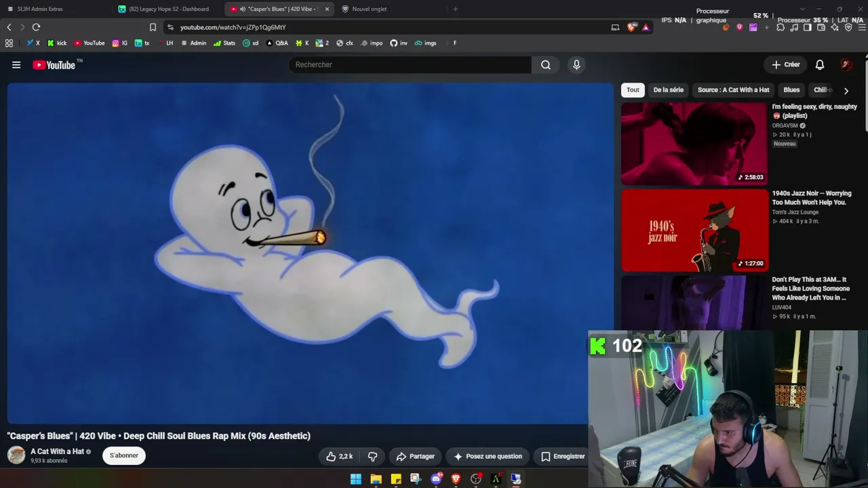
Task: Select the Source : A Cat With a Hat chip
Action: [733, 89]
